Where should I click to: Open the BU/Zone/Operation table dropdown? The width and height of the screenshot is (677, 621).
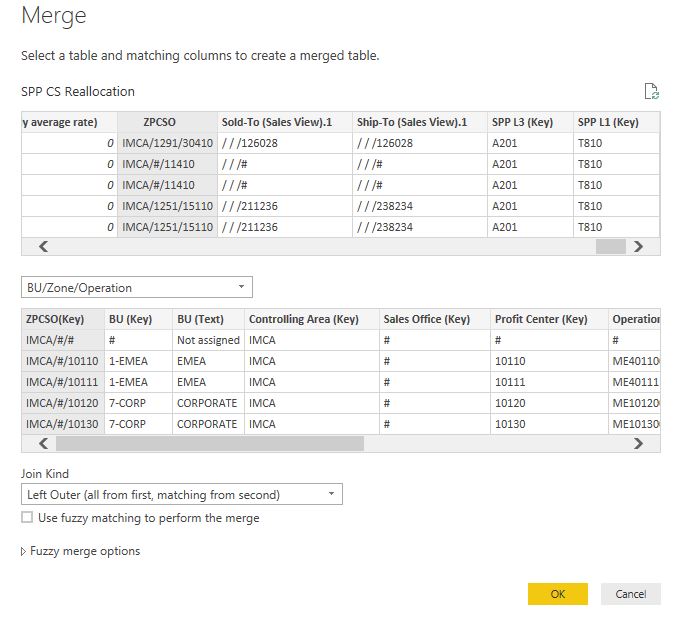click(x=136, y=287)
